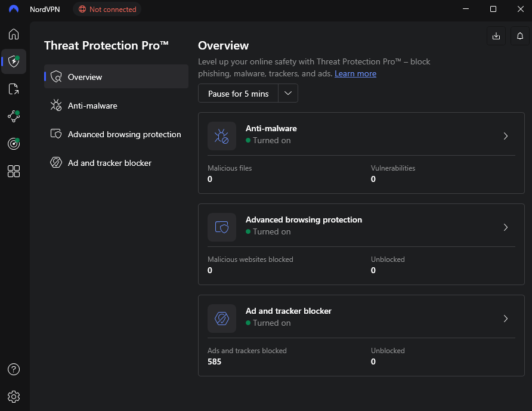532x411 pixels.
Task: Open the Home screen from the sidebar
Action: click(x=13, y=34)
